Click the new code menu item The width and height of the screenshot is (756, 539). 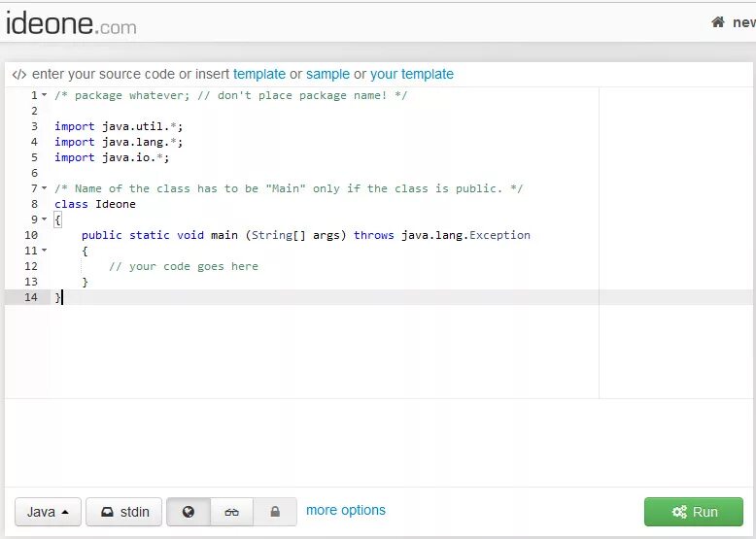[x=744, y=22]
